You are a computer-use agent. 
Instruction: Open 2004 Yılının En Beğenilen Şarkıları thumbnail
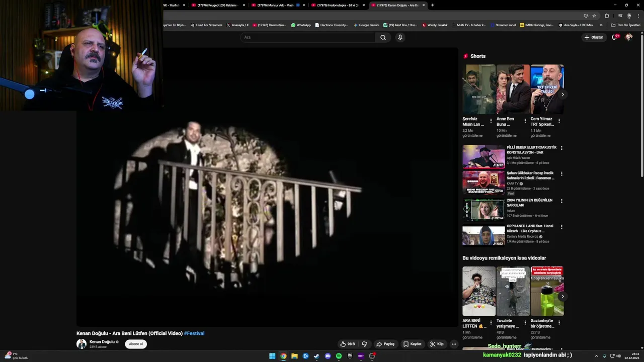click(484, 209)
